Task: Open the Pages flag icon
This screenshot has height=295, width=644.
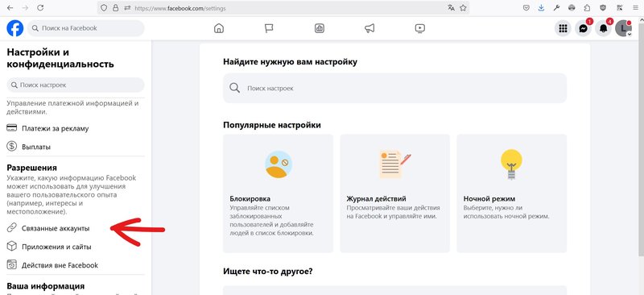Action: pyautogui.click(x=269, y=28)
